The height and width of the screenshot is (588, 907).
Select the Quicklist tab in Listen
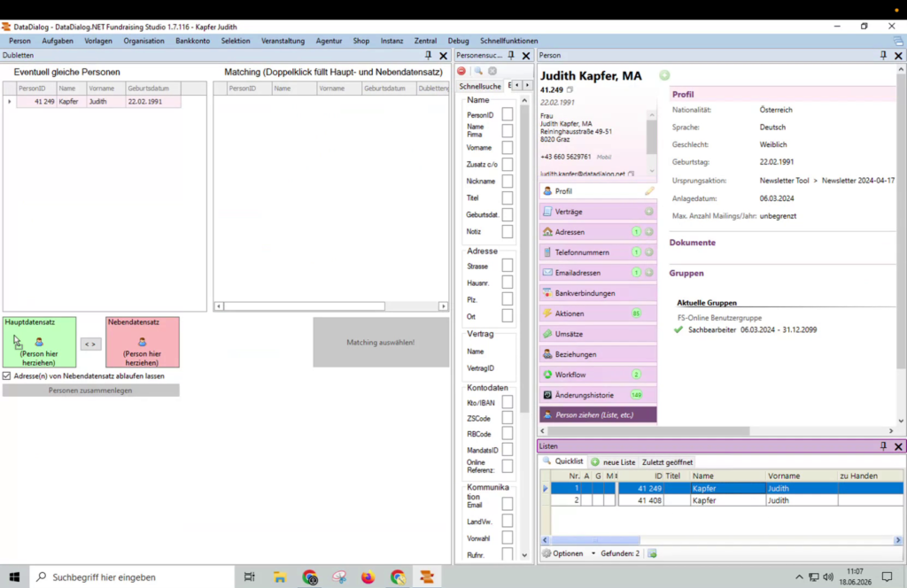[x=562, y=461]
